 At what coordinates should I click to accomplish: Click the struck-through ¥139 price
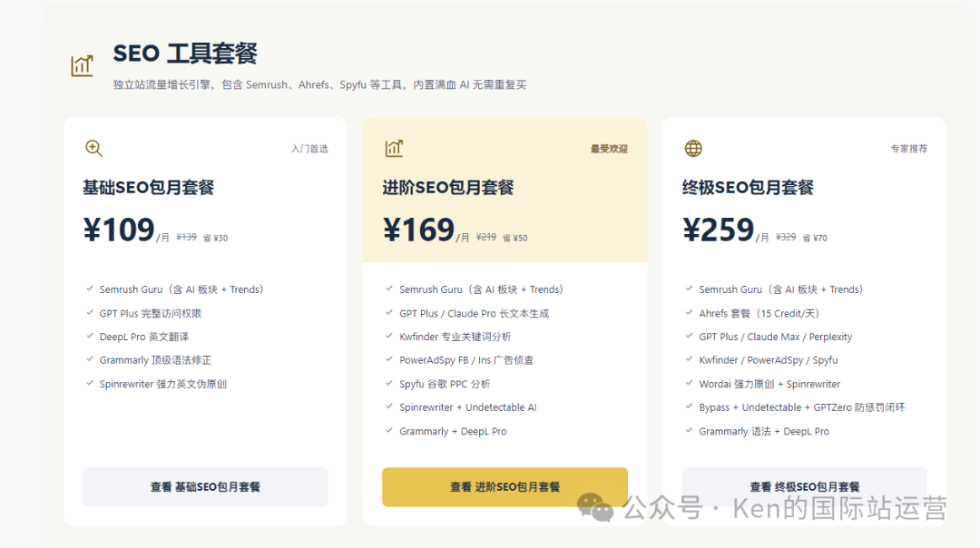[186, 238]
